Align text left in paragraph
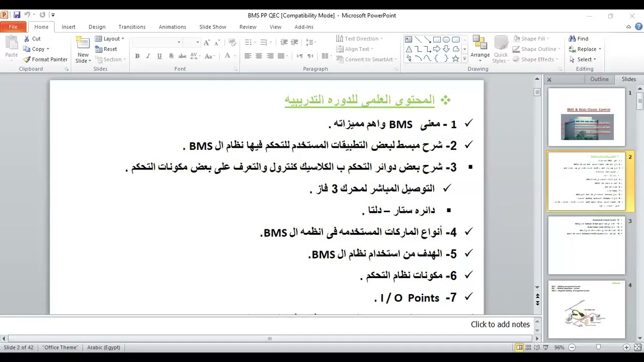The height and width of the screenshot is (362, 644). pyautogui.click(x=248, y=56)
